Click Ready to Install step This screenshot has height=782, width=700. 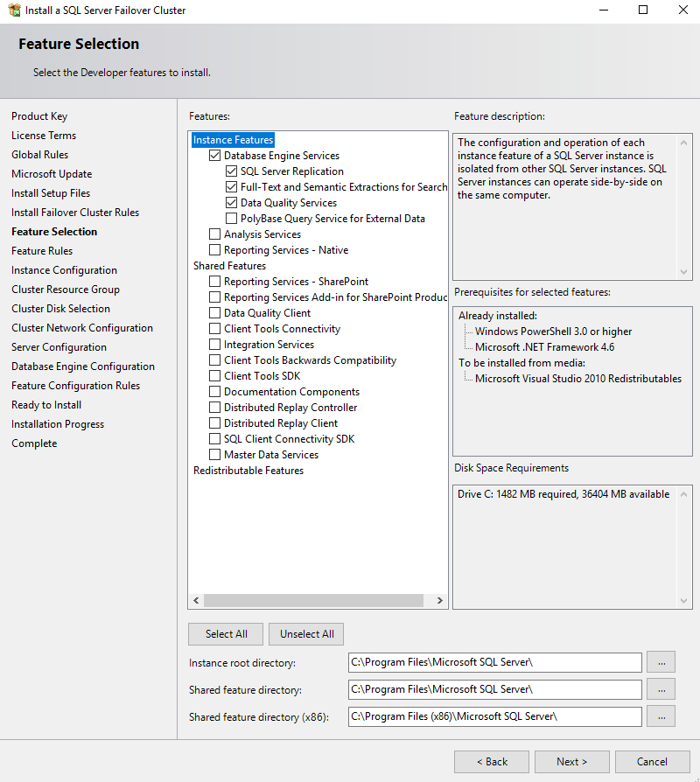click(x=46, y=405)
